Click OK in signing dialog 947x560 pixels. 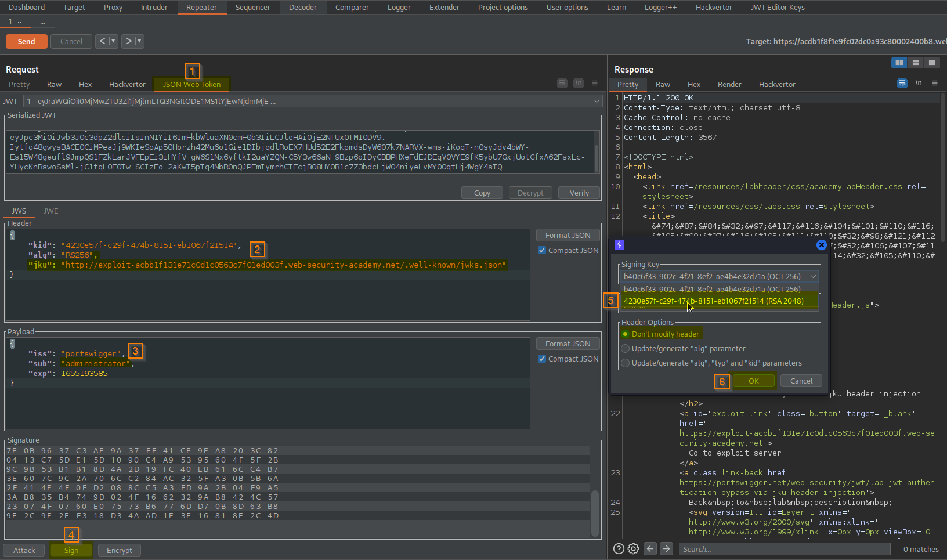(x=754, y=381)
